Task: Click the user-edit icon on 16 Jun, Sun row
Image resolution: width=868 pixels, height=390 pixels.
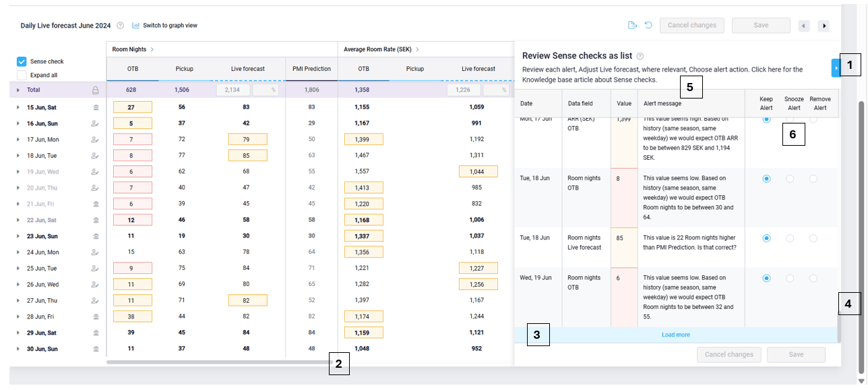Action: click(96, 123)
